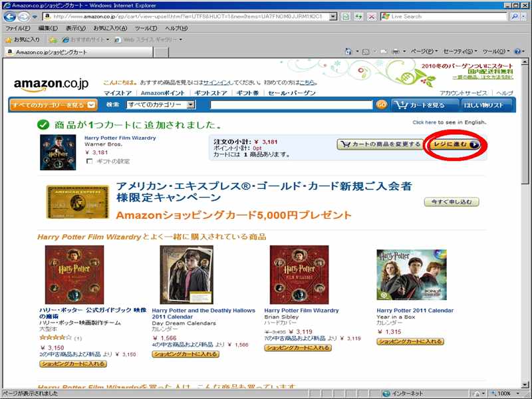Tick the ギフトの設定 checkbox
Screen dimensions: 532x399
tap(90, 161)
